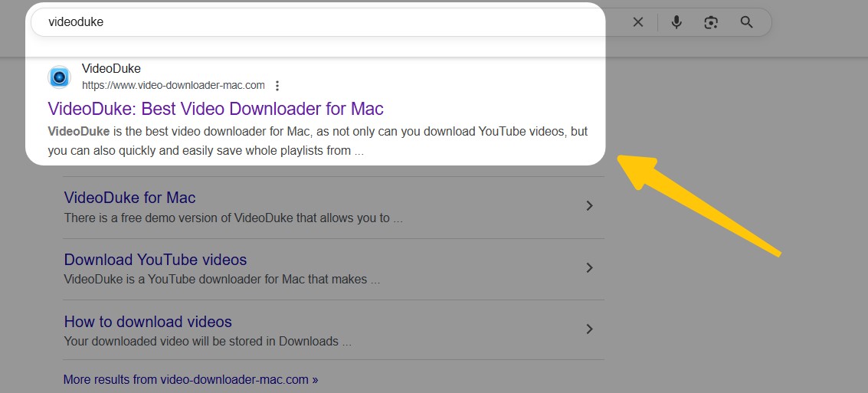The image size is (868, 393).
Task: Click the VideoDuke site name above the URL
Action: coord(111,69)
